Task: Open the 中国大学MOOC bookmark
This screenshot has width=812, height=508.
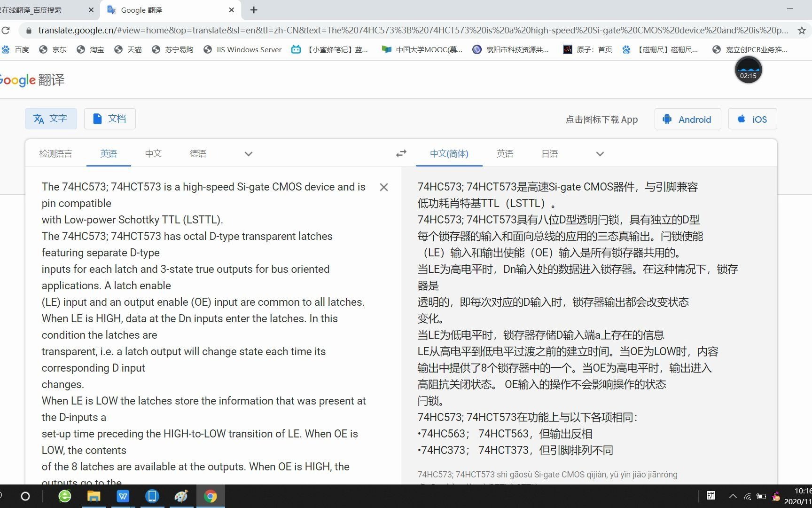Action: pos(422,49)
